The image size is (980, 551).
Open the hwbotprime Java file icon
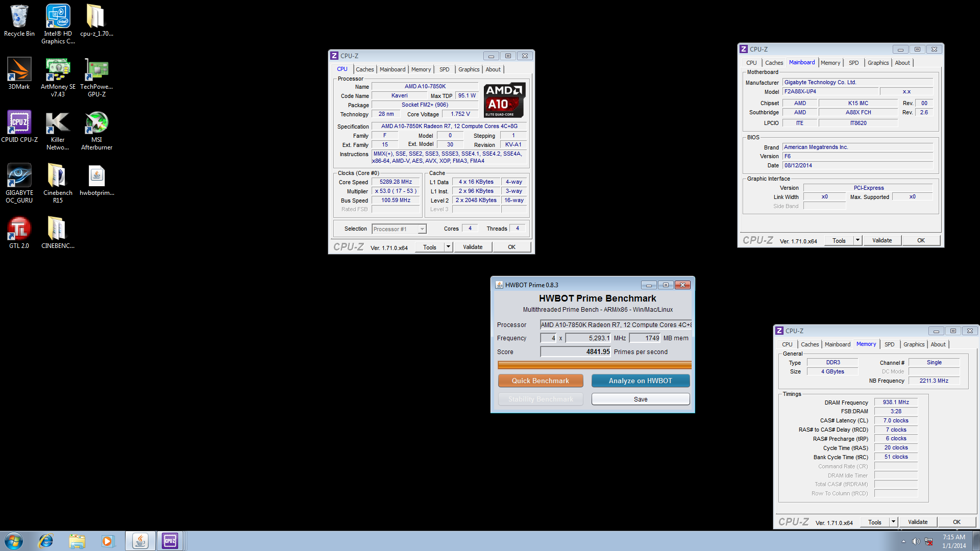tap(96, 180)
